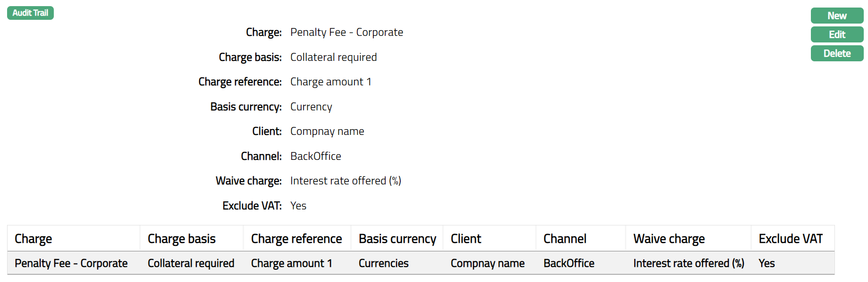
Task: Select the Currencies cell in row
Action: coord(383,263)
